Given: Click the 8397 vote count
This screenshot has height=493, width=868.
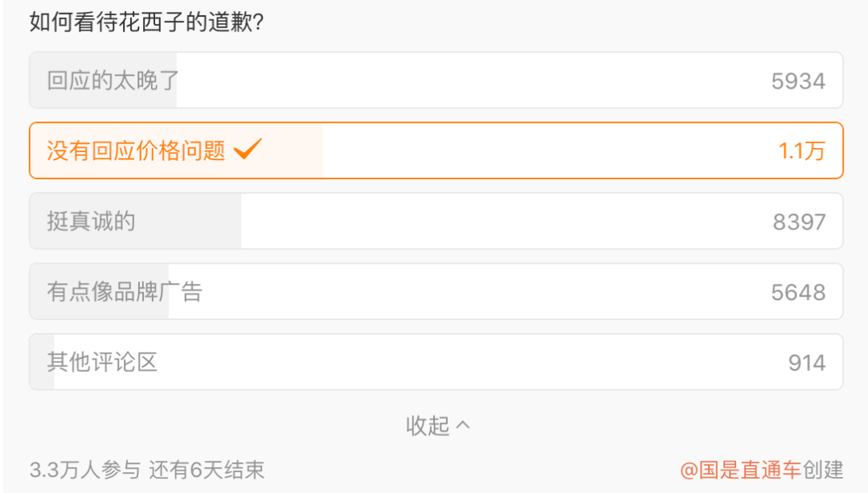Looking at the screenshot, I should [799, 221].
